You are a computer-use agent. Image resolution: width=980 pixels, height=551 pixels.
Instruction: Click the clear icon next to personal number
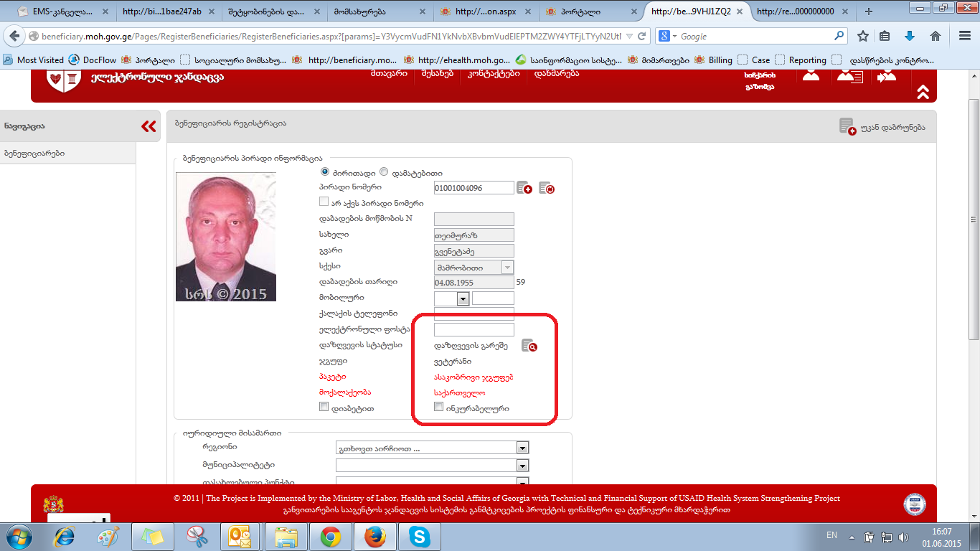pos(547,188)
